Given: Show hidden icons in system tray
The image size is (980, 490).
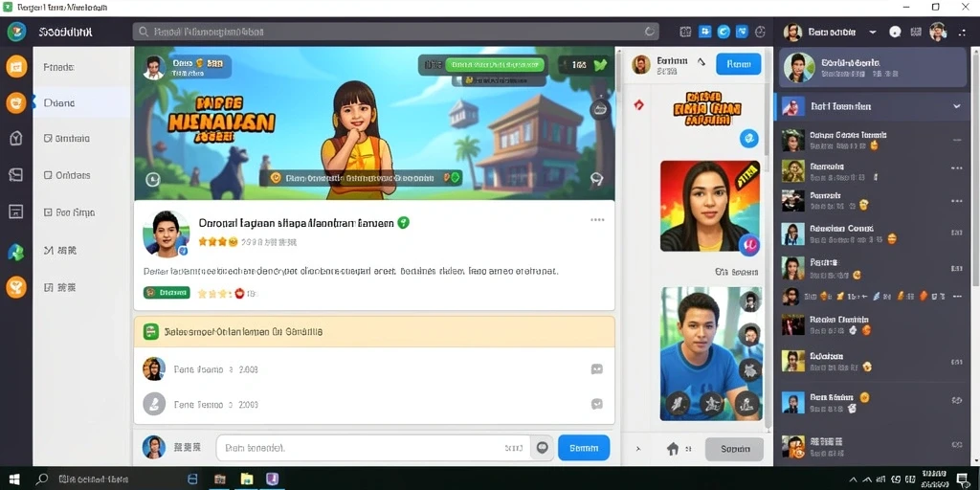Looking at the screenshot, I should pos(851,479).
